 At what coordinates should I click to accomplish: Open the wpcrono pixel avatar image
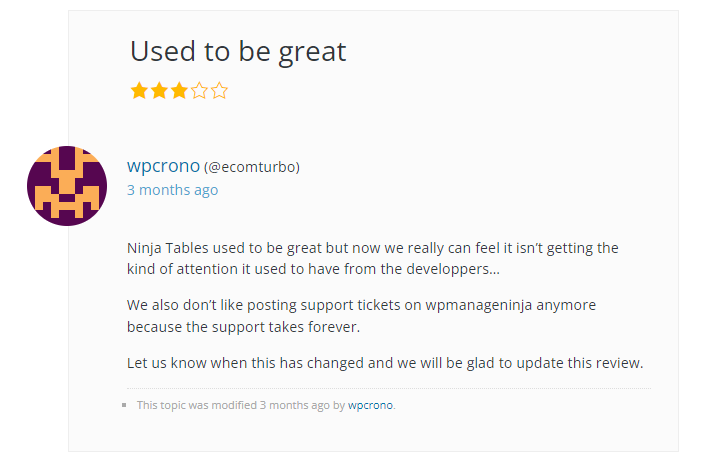(x=67, y=186)
